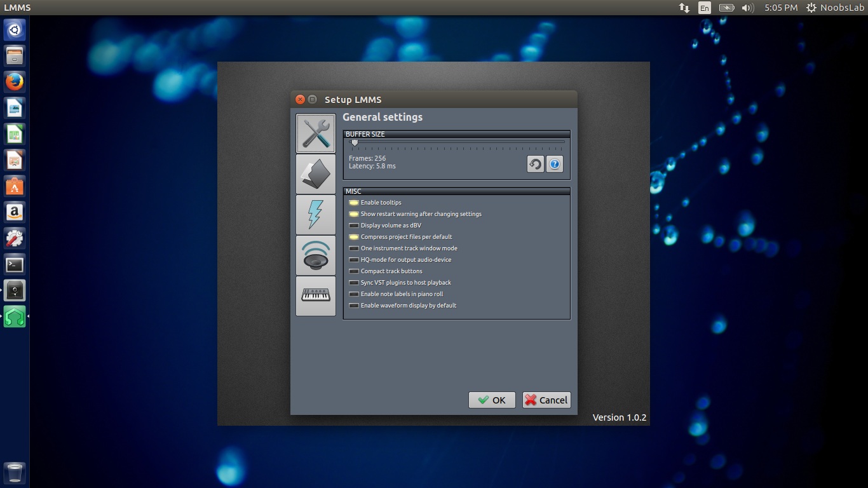This screenshot has height=488, width=868.
Task: Enable note labels in piano roll
Action: [397, 294]
